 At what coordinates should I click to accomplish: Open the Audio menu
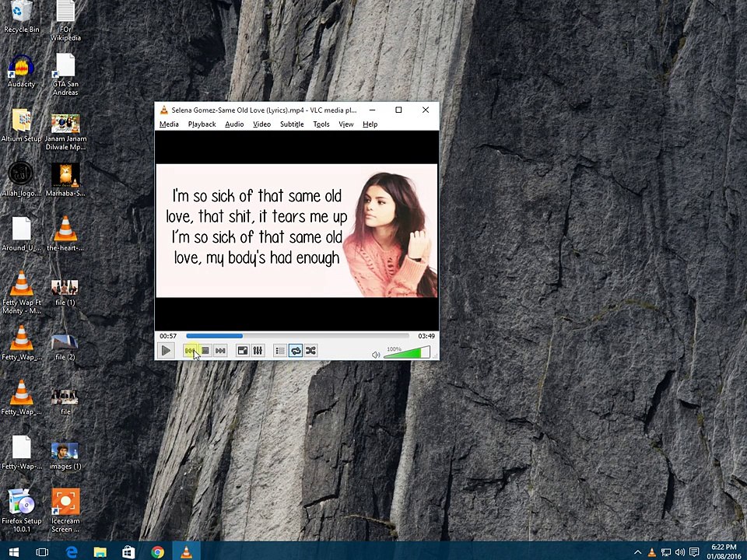(x=234, y=124)
